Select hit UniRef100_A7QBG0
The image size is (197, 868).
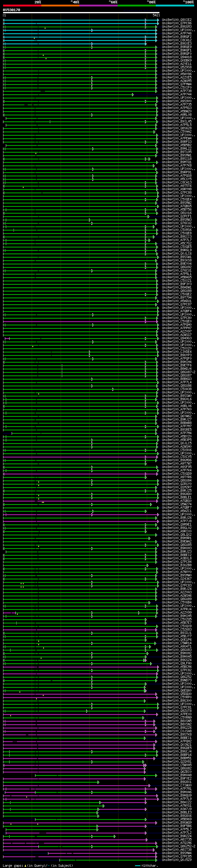pyautogui.click(x=177, y=501)
